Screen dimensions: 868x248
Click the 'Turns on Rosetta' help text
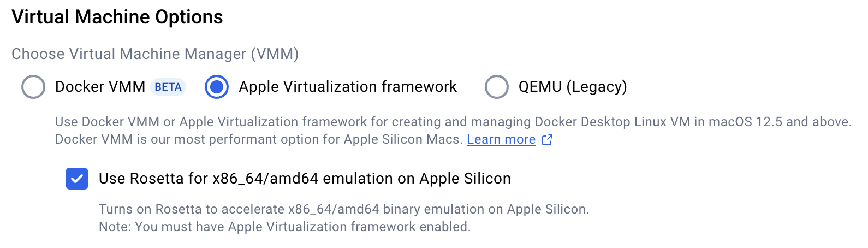point(344,209)
